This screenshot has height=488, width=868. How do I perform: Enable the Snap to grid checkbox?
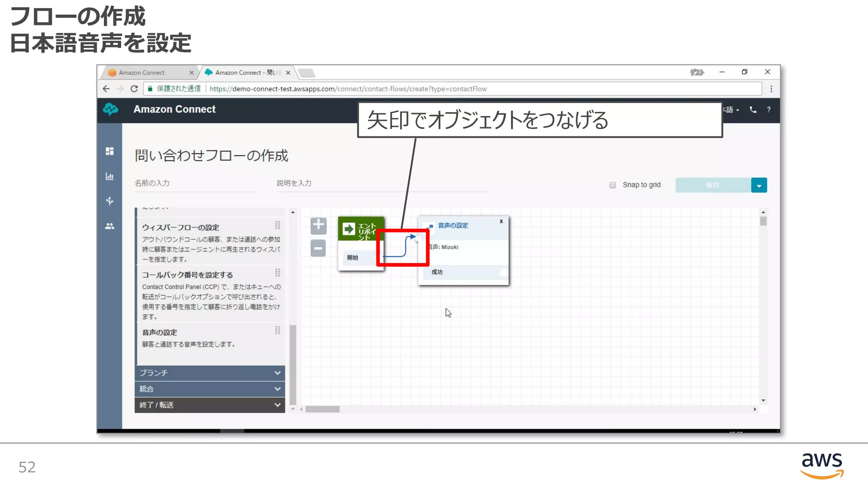click(x=612, y=185)
